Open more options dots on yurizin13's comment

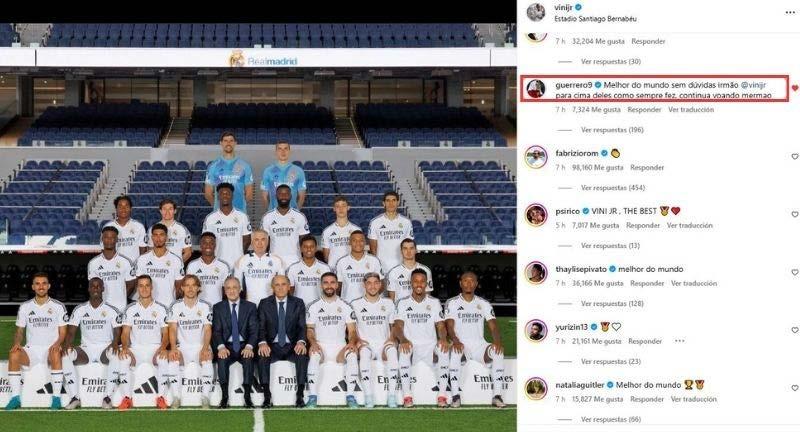pos(680,341)
